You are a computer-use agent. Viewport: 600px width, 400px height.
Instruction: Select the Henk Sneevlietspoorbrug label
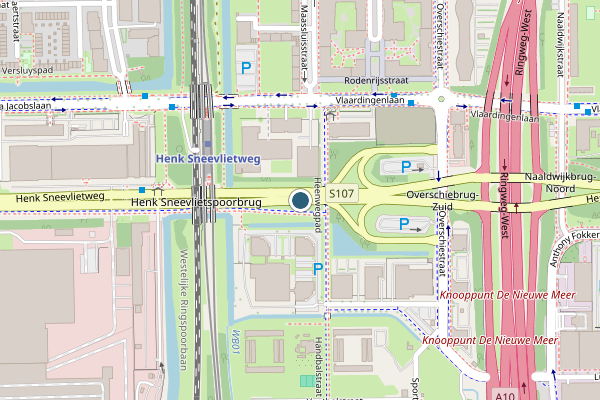click(196, 202)
